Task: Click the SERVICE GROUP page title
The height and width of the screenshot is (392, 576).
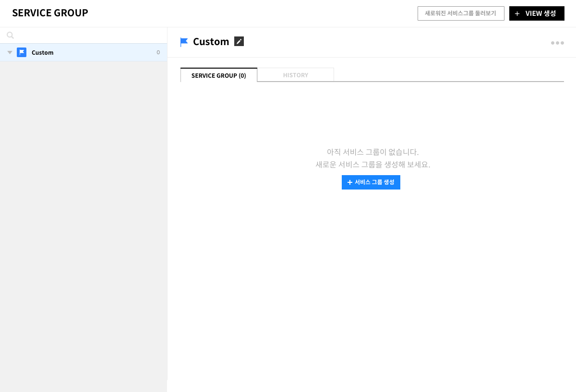Action: [50, 13]
